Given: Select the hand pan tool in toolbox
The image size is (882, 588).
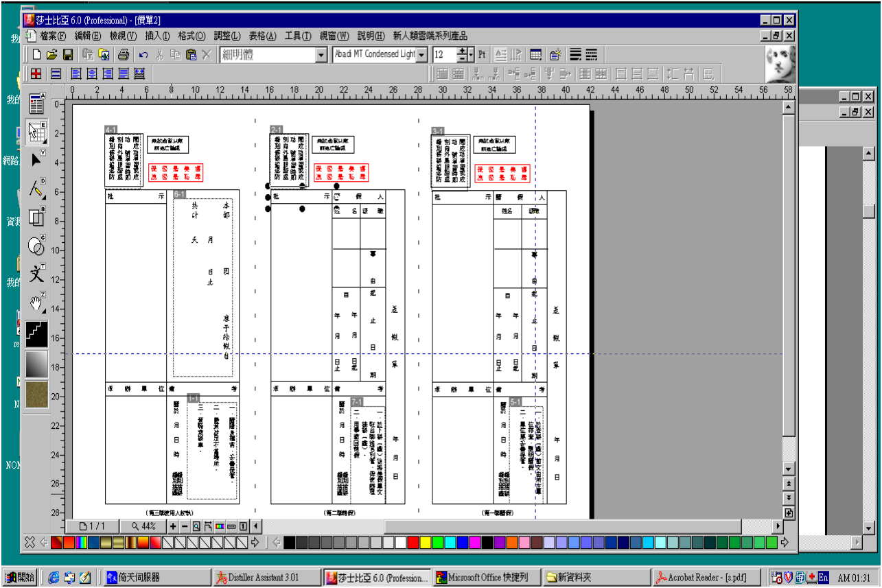Looking at the screenshot, I should [37, 302].
